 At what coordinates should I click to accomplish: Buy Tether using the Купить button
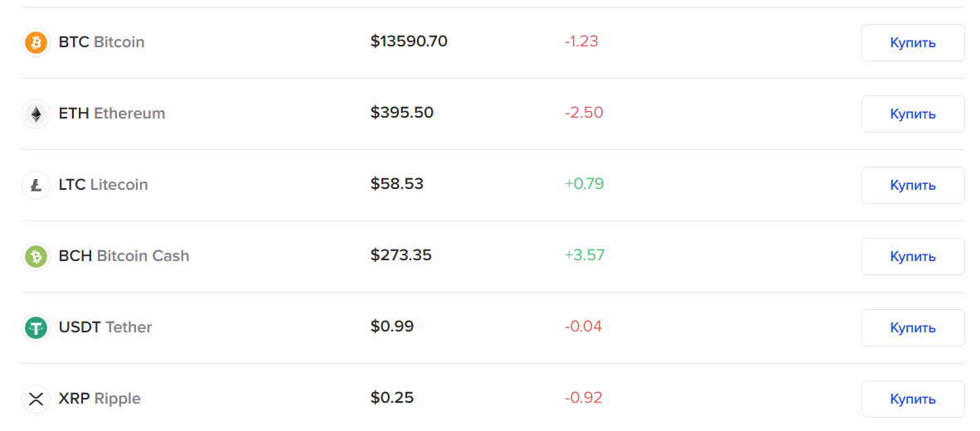coord(913,327)
